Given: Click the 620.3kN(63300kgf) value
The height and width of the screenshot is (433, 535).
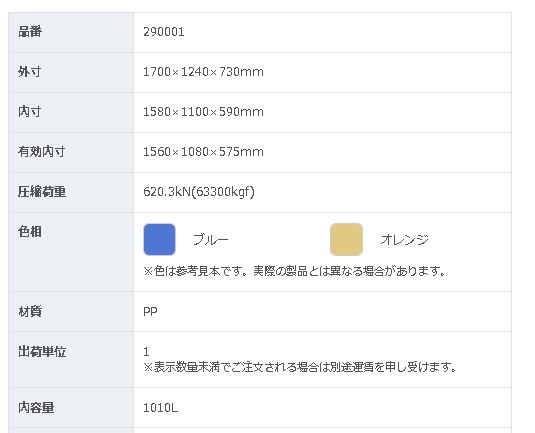Looking at the screenshot, I should (199, 192).
